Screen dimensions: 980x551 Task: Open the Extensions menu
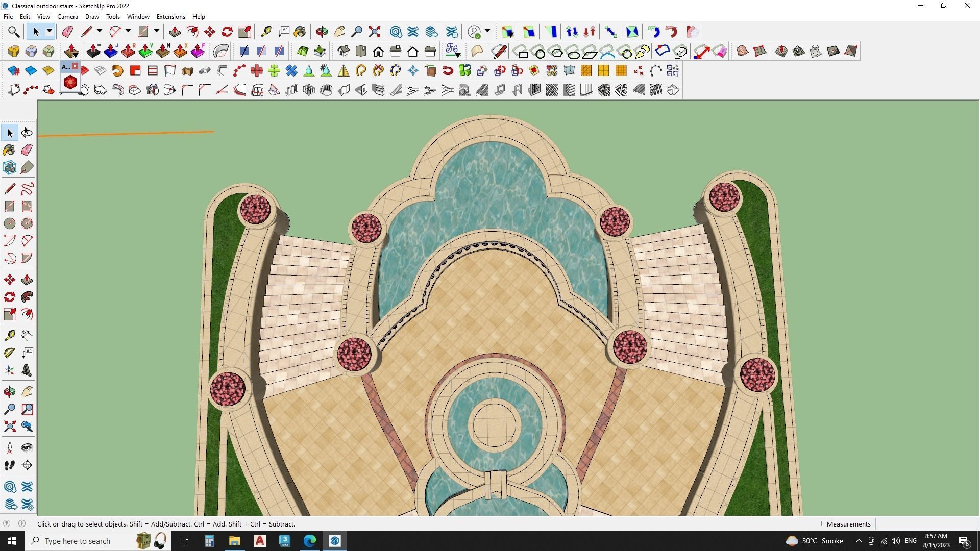170,17
